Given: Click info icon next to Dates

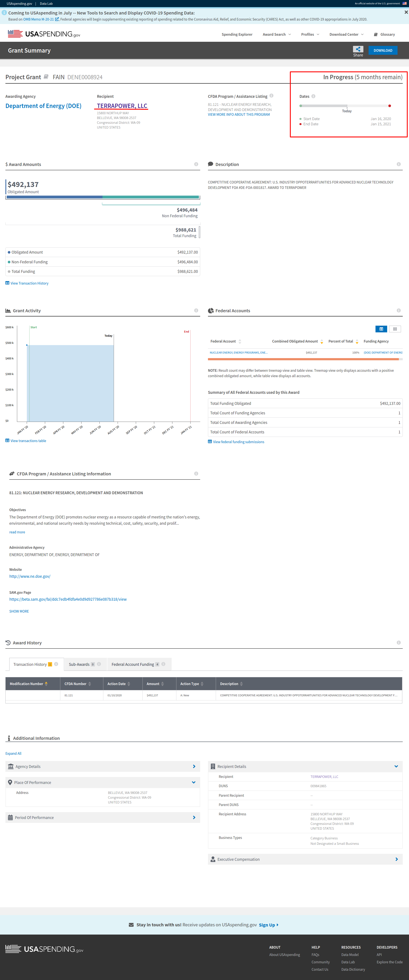Looking at the screenshot, I should [313, 96].
